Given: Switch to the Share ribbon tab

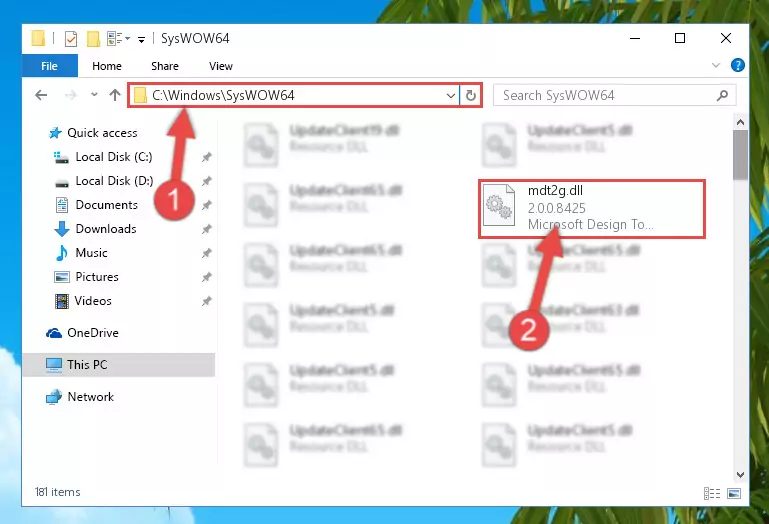Looking at the screenshot, I should pos(165,66).
